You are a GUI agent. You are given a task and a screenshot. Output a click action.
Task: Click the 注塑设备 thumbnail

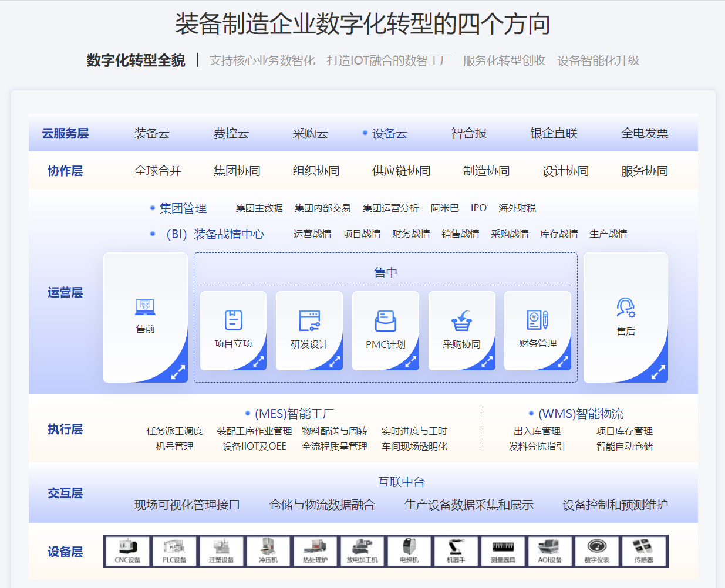[x=221, y=551]
